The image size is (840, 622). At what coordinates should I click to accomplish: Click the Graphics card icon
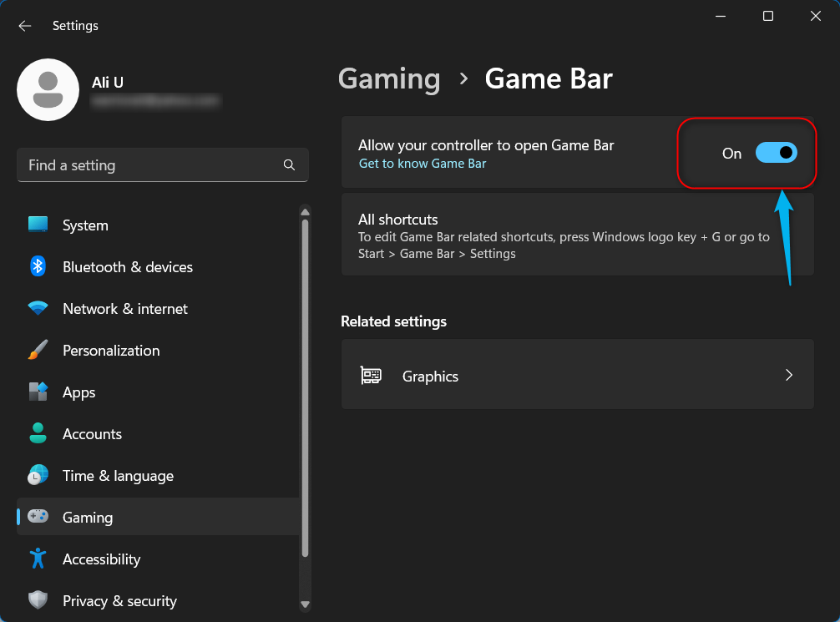[x=372, y=376]
